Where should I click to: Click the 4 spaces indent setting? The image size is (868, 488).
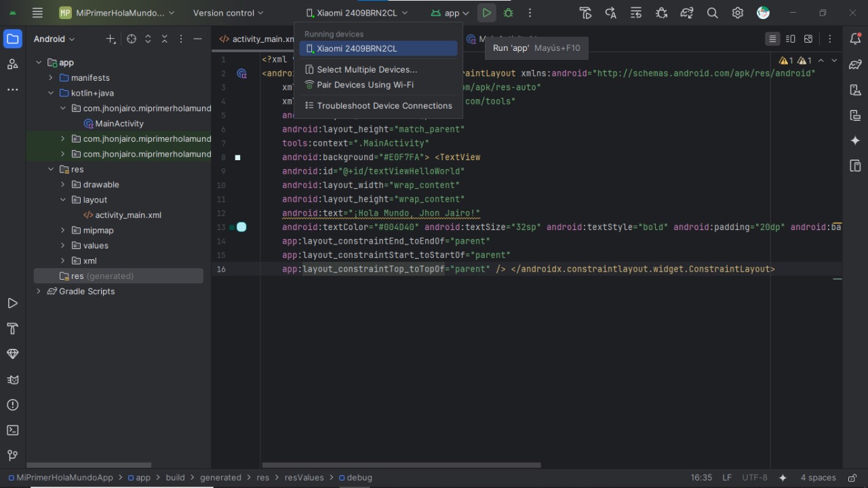(818, 477)
